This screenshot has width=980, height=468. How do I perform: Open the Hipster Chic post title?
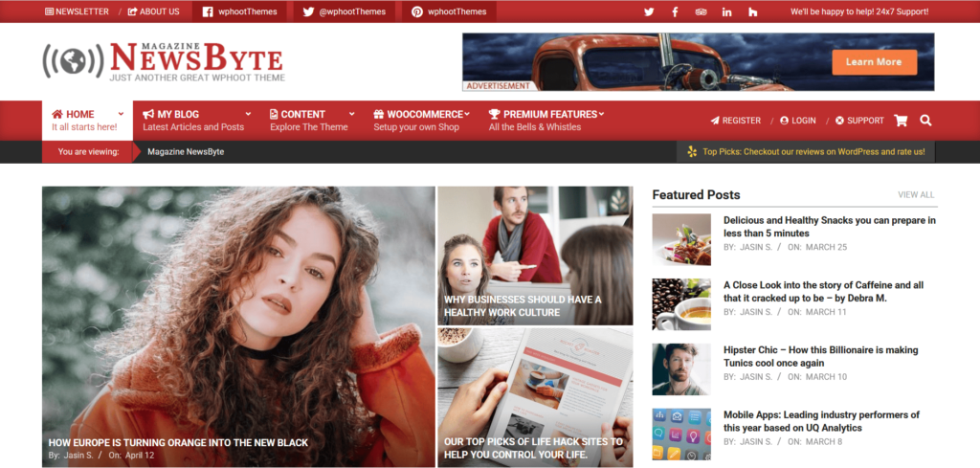click(820, 356)
